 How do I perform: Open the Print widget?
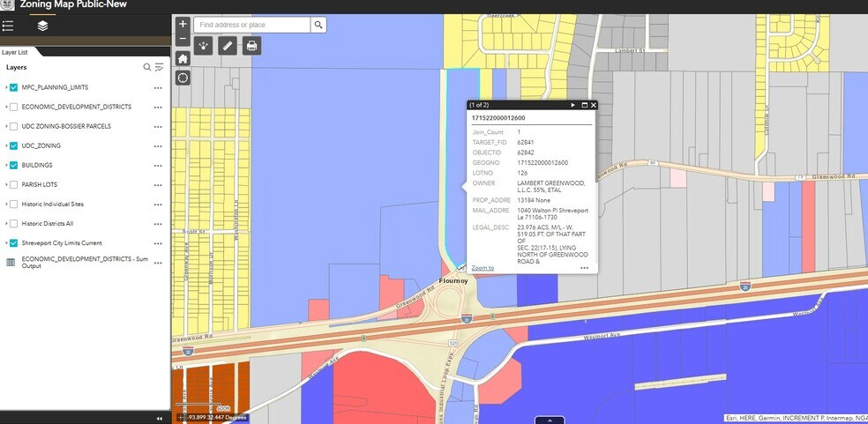point(251,45)
